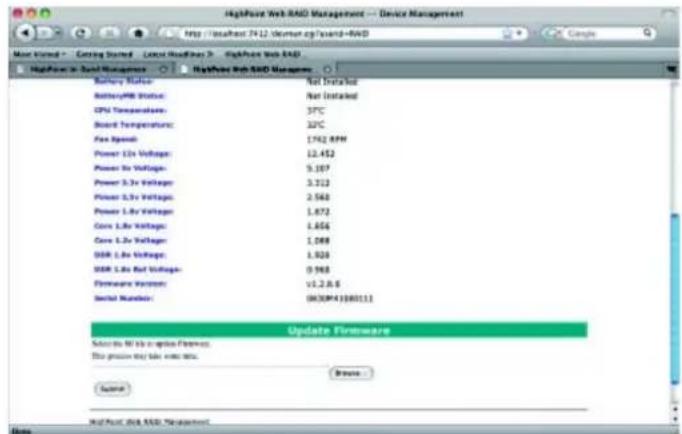Close the HighPoint In-Band Management tab
Image resolution: width=682 pixels, height=434 pixels.
point(163,70)
